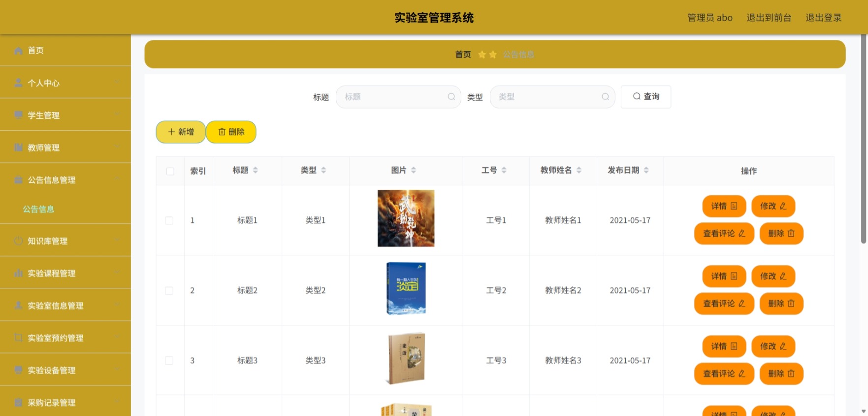Screen dimensions: 868x416
Task: Click 修改 for row 标题3
Action: point(773,347)
